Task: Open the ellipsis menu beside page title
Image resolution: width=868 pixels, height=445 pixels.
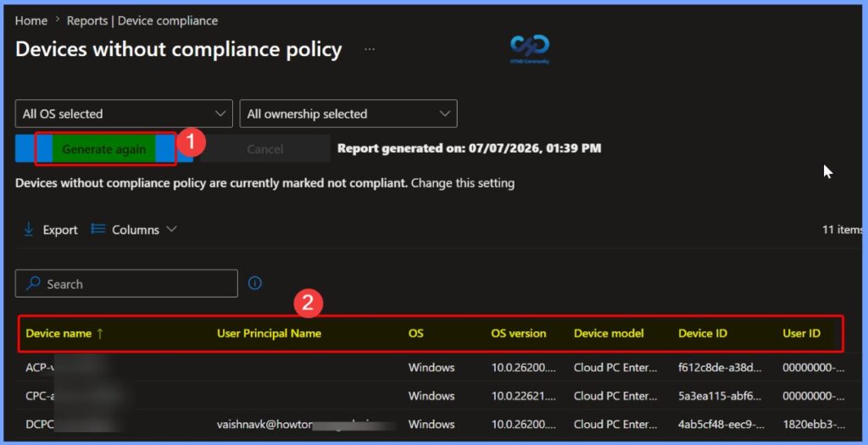Action: coord(370,49)
